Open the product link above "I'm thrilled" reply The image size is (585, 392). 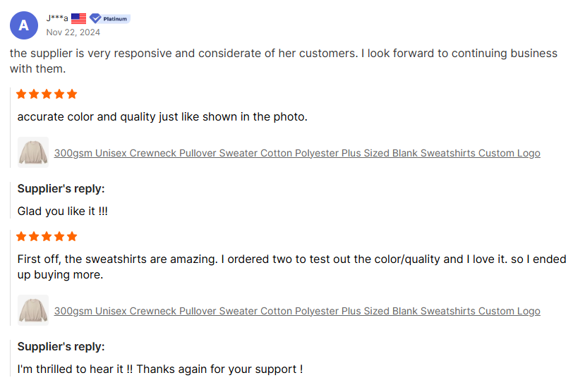coord(297,311)
